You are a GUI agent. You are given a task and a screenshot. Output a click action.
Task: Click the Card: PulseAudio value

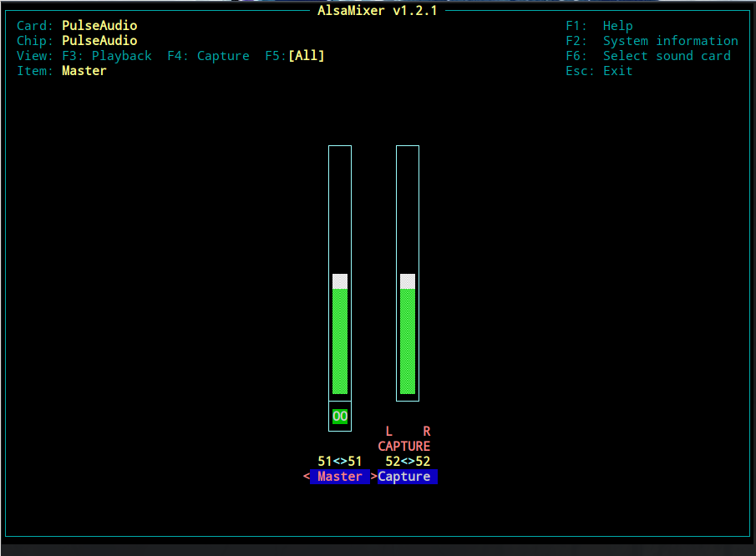(99, 26)
